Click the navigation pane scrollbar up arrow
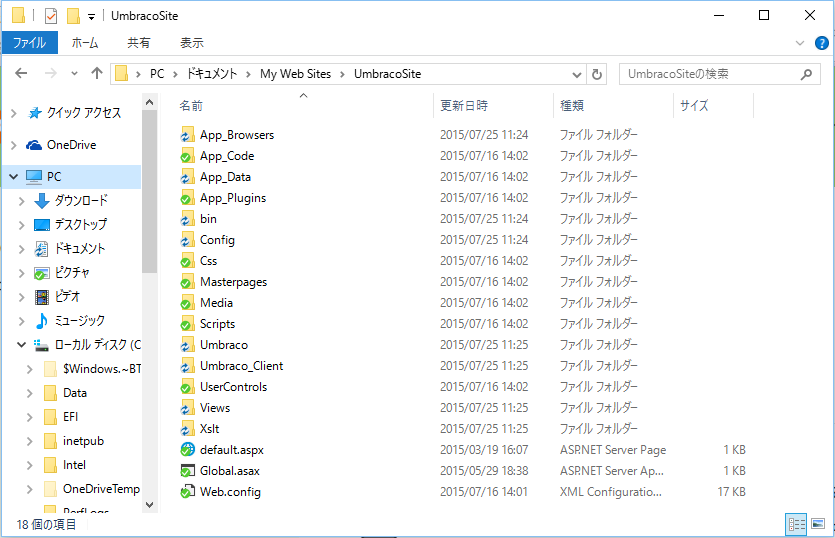Image resolution: width=835 pixels, height=538 pixels. tap(150, 102)
